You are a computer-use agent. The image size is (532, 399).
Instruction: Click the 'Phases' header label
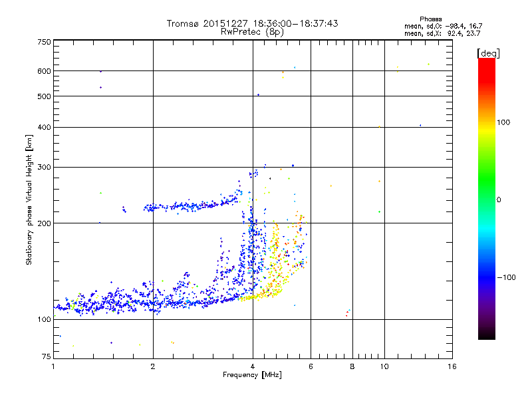(430, 19)
